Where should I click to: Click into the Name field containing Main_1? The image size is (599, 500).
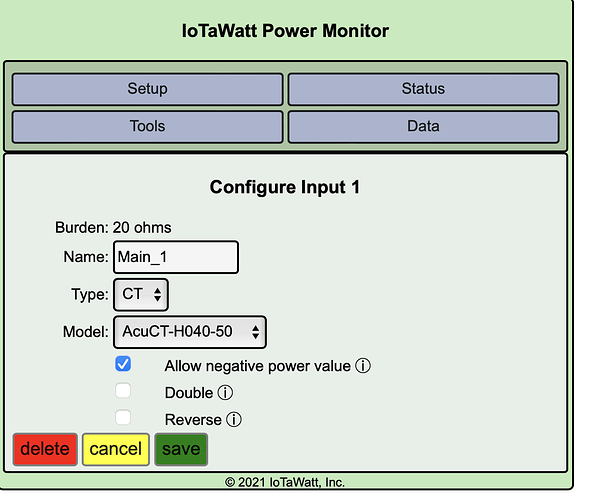pos(176,257)
